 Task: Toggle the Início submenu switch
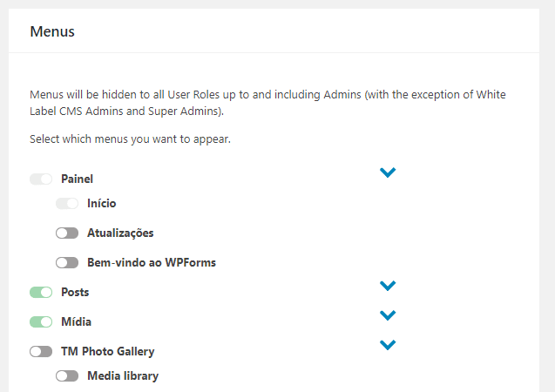[x=67, y=204]
